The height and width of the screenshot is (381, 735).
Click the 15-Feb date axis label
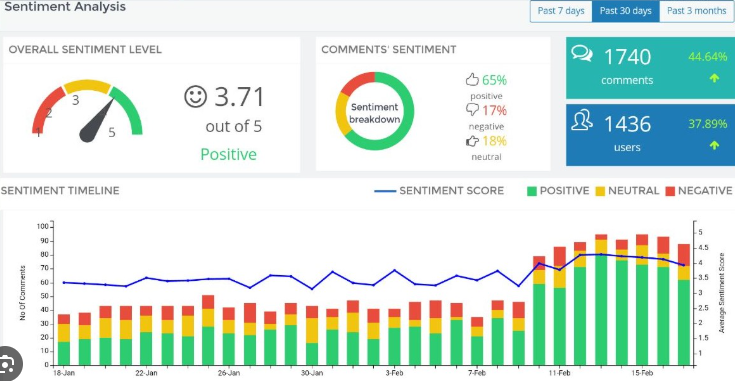(x=642, y=373)
